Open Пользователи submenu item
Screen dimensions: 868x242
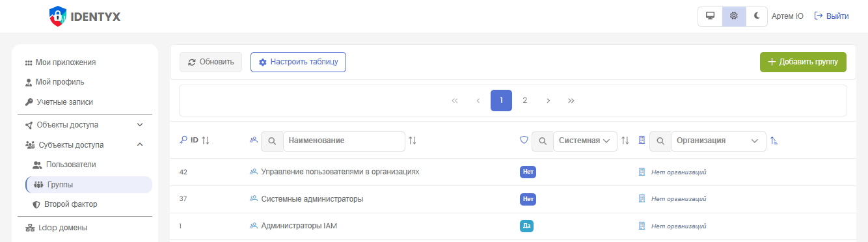pyautogui.click(x=64, y=165)
